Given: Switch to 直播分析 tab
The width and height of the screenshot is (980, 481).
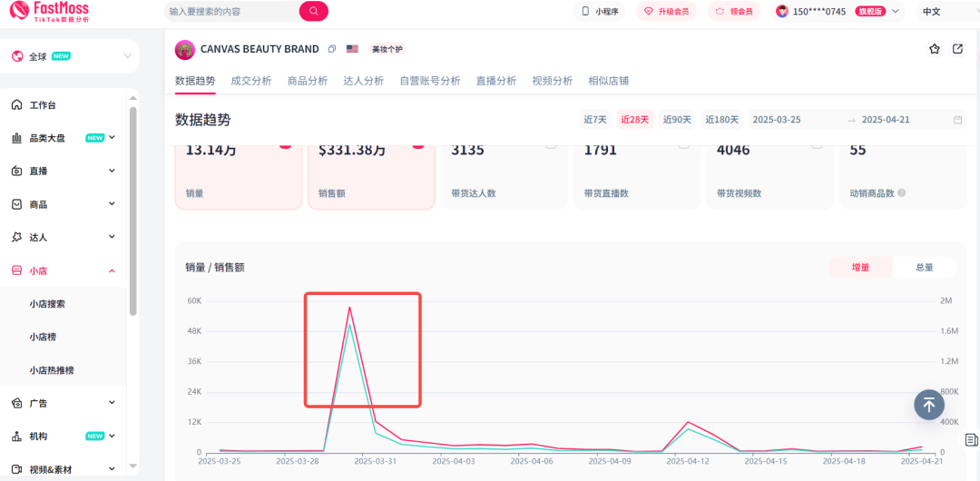Looking at the screenshot, I should [x=496, y=81].
